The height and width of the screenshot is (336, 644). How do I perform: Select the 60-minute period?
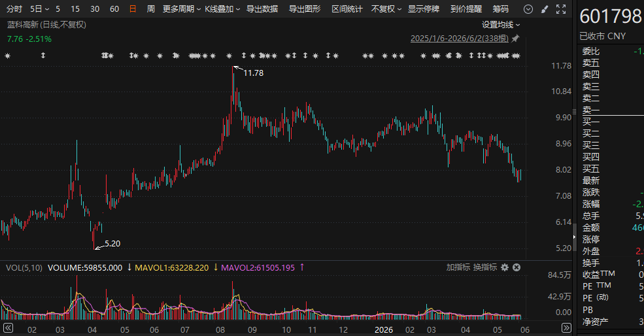(x=114, y=9)
